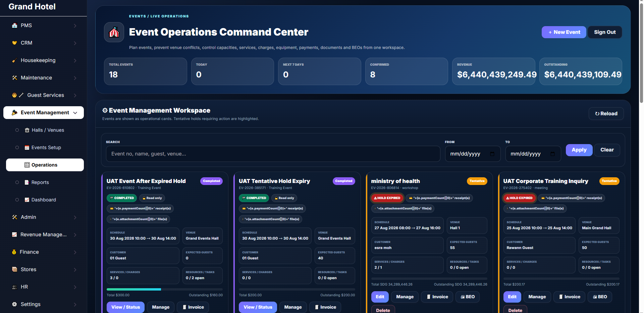The image size is (644, 313).
Task: Click the Settings gear icon
Action: tap(14, 304)
